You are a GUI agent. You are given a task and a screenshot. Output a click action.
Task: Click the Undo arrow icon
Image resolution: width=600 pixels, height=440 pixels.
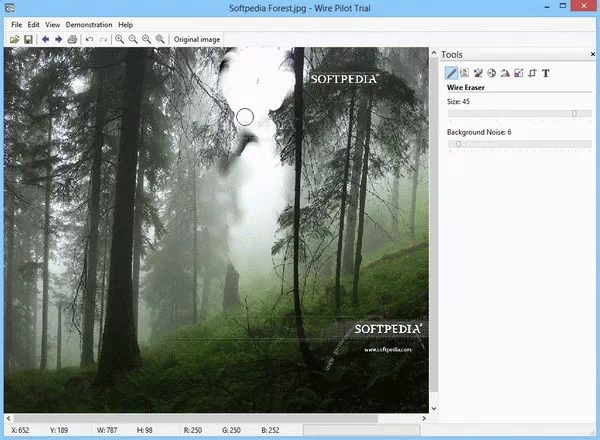90,39
